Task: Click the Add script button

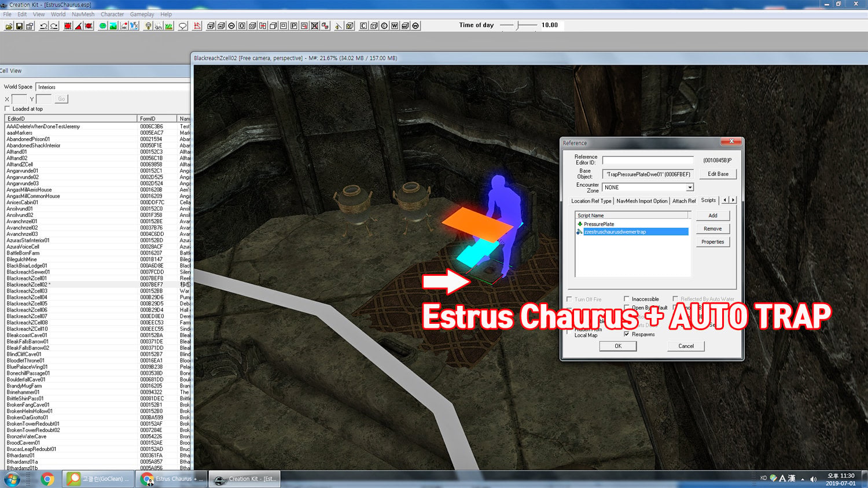Action: coord(712,216)
